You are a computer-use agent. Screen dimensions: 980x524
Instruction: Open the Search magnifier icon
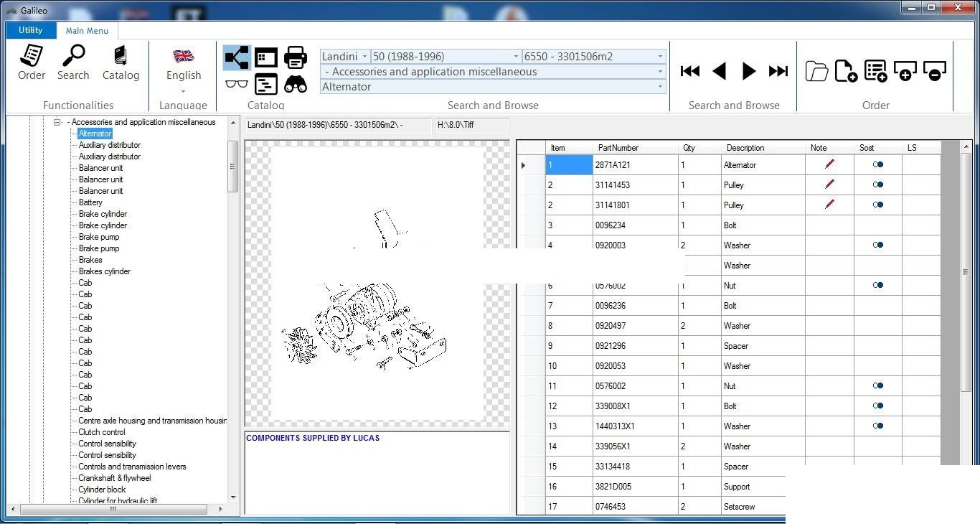click(73, 62)
